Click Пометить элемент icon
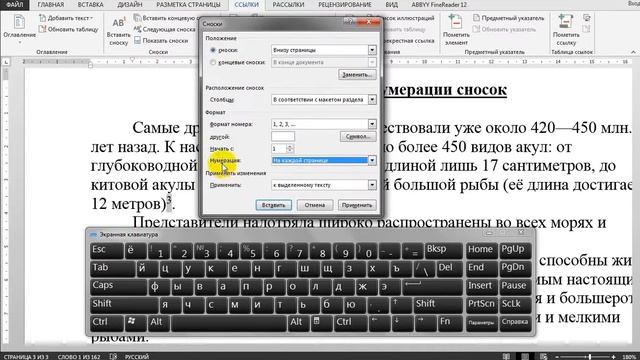The width and height of the screenshot is (640, 360). click(x=456, y=29)
